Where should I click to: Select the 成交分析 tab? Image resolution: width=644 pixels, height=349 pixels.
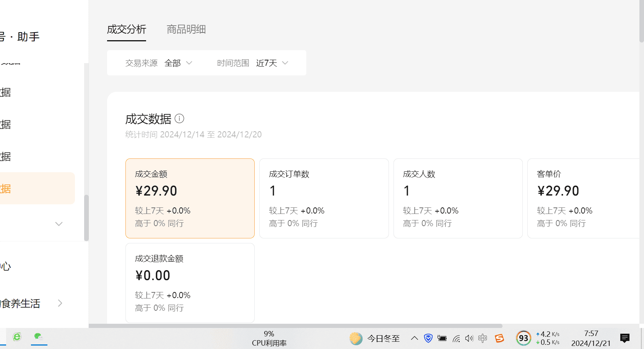point(127,29)
